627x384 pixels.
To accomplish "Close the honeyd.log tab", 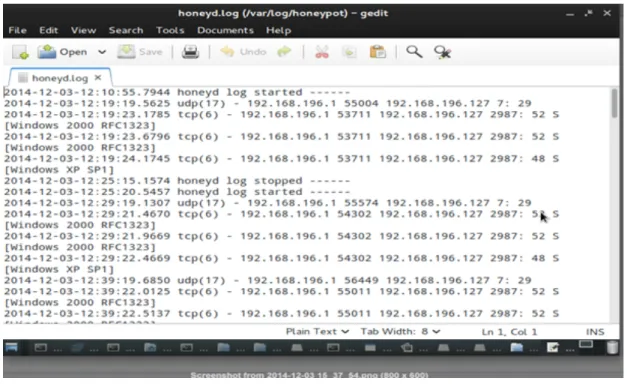I will point(98,78).
